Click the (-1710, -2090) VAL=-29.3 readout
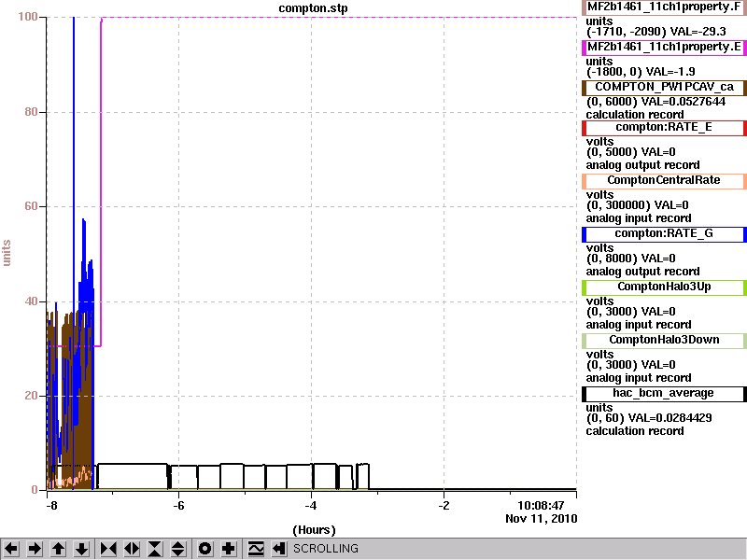747x560 pixels. pyautogui.click(x=656, y=32)
